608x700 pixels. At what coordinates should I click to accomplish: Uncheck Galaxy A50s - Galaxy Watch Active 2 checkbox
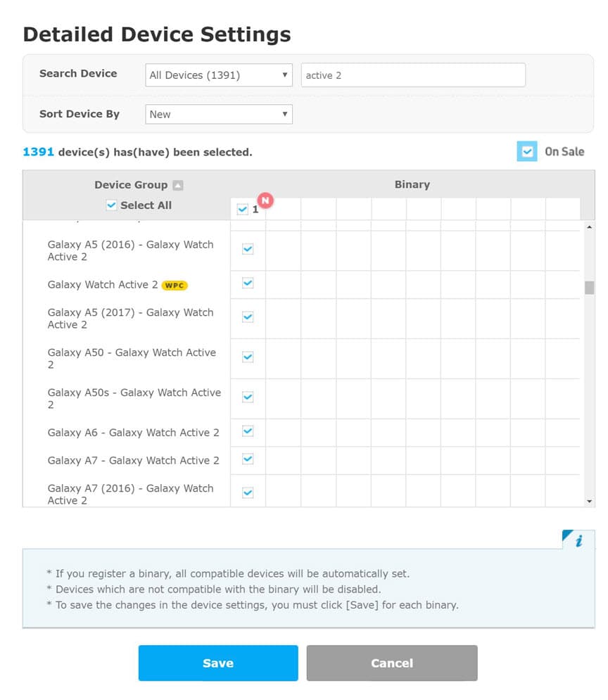coord(248,397)
